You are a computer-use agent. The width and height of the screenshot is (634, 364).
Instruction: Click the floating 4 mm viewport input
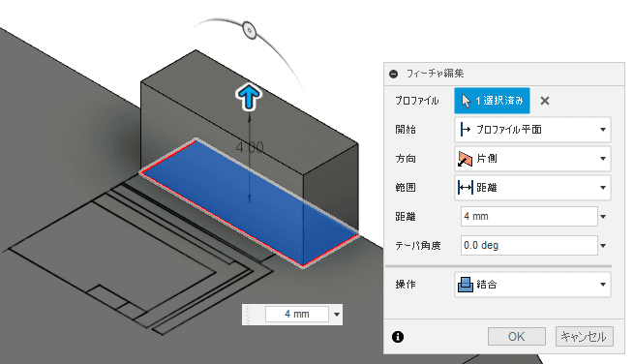(297, 315)
